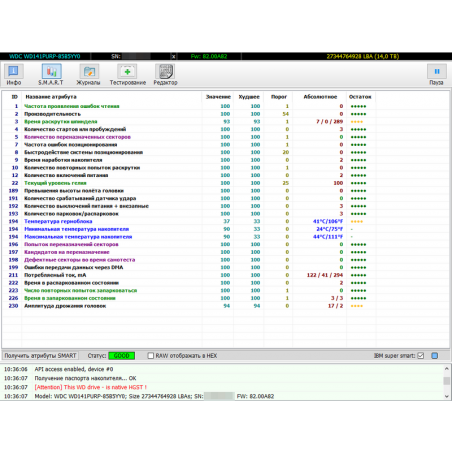Image resolution: width=452 pixels, height=452 pixels.
Task: Click Получить атрибуты SMART button
Action: 40,356
